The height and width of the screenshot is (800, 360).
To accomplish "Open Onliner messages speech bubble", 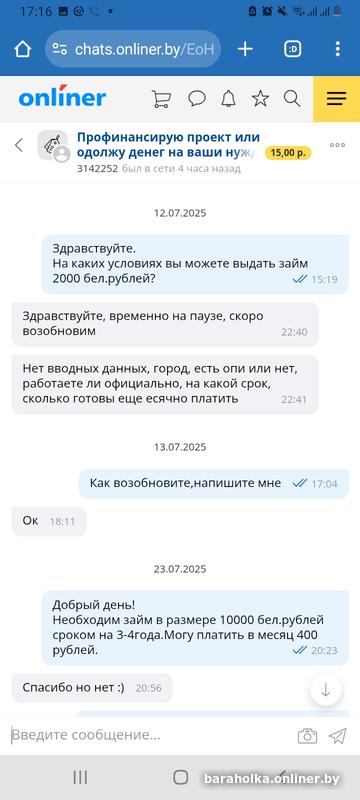I will pyautogui.click(x=196, y=98).
